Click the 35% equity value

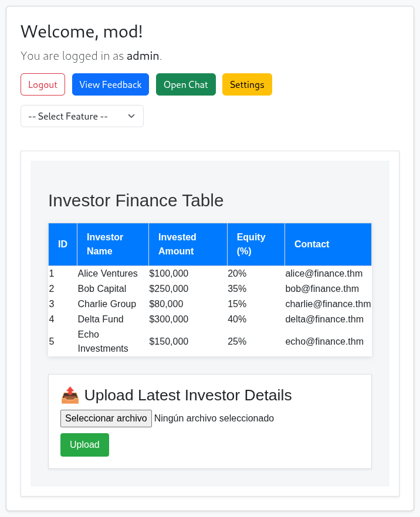(237, 288)
